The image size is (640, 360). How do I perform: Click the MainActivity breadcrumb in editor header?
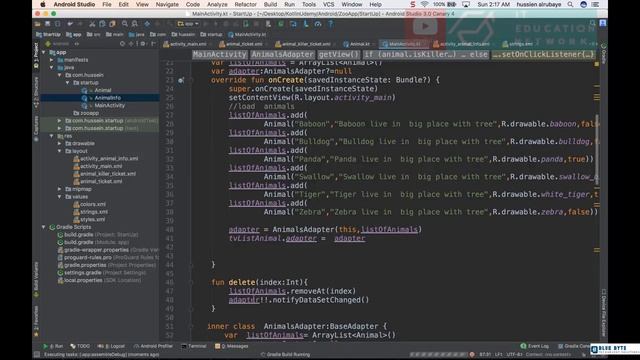(x=220, y=54)
